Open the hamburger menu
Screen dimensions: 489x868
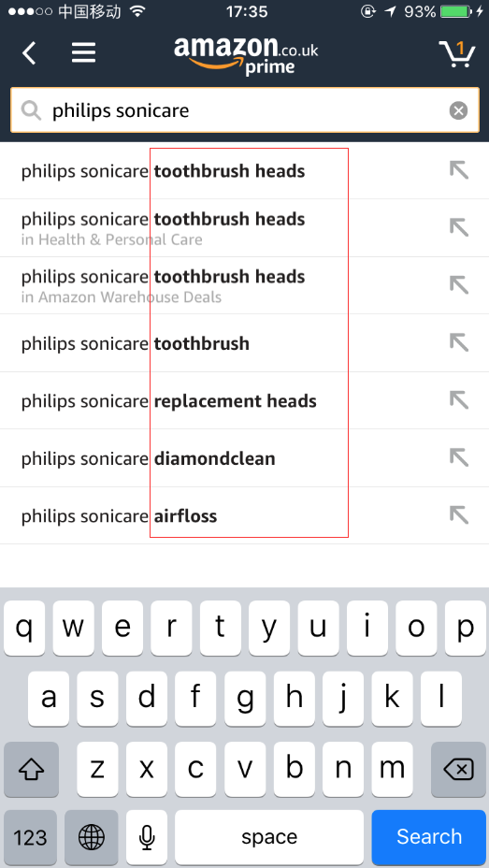coord(84,53)
